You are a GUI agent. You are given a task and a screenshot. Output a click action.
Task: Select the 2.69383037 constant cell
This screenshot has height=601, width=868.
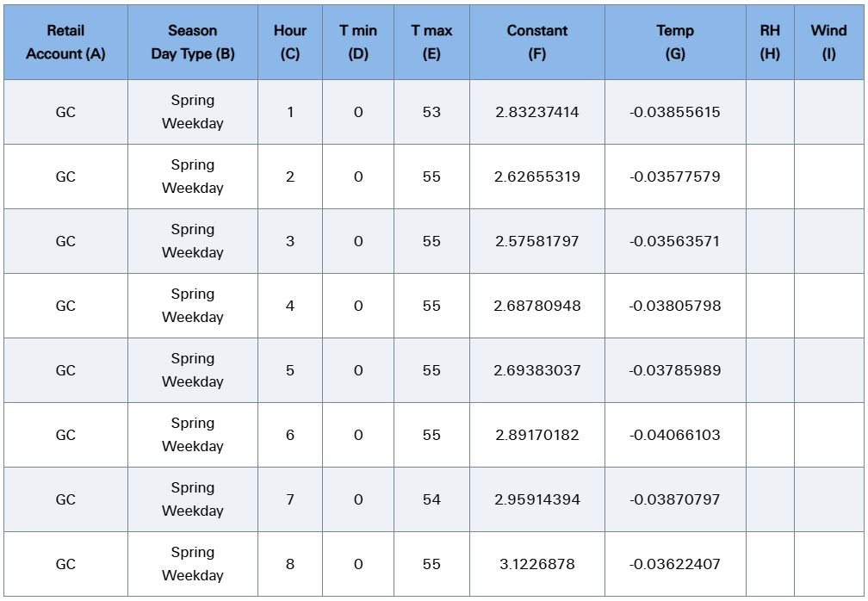[x=537, y=370]
